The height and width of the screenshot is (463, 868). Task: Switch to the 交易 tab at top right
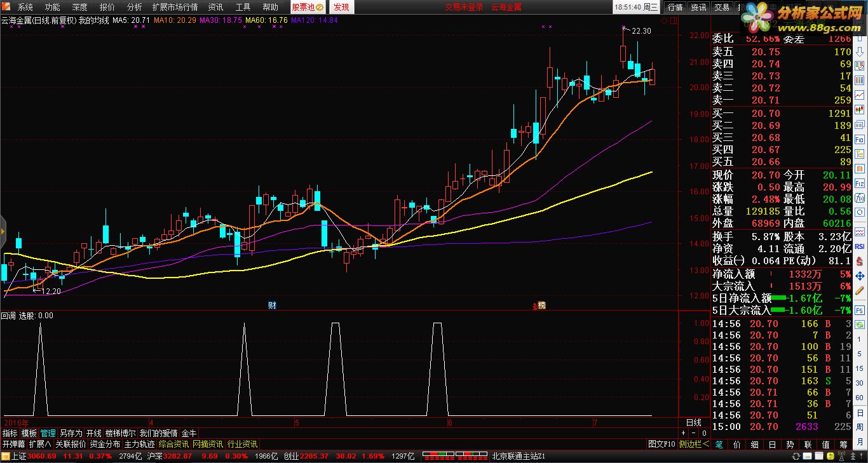coord(722,7)
